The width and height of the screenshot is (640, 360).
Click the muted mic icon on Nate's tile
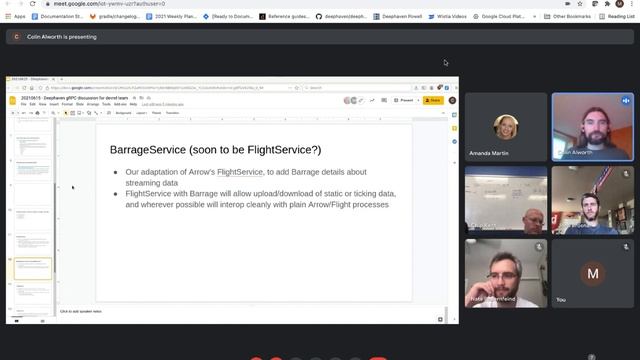tap(539, 247)
